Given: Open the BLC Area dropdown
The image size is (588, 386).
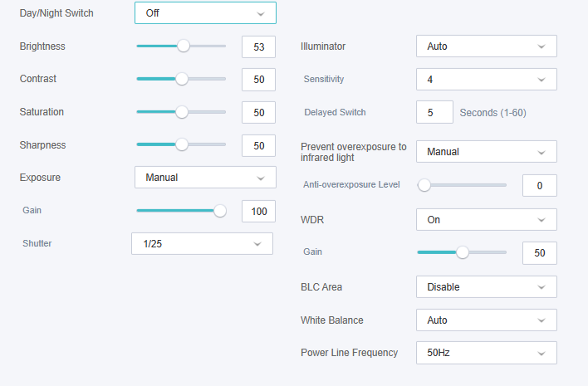Looking at the screenshot, I should (x=486, y=287).
